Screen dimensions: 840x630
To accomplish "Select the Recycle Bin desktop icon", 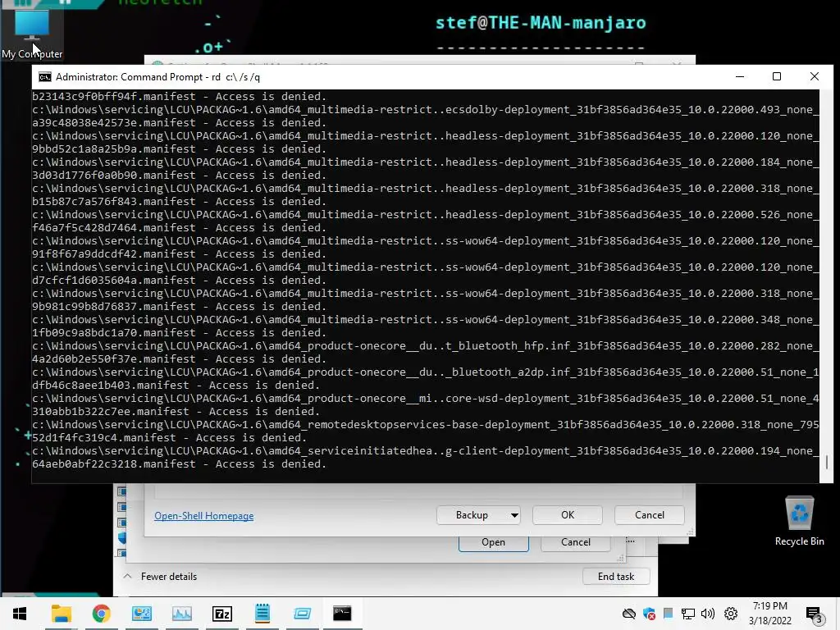I will click(x=799, y=521).
